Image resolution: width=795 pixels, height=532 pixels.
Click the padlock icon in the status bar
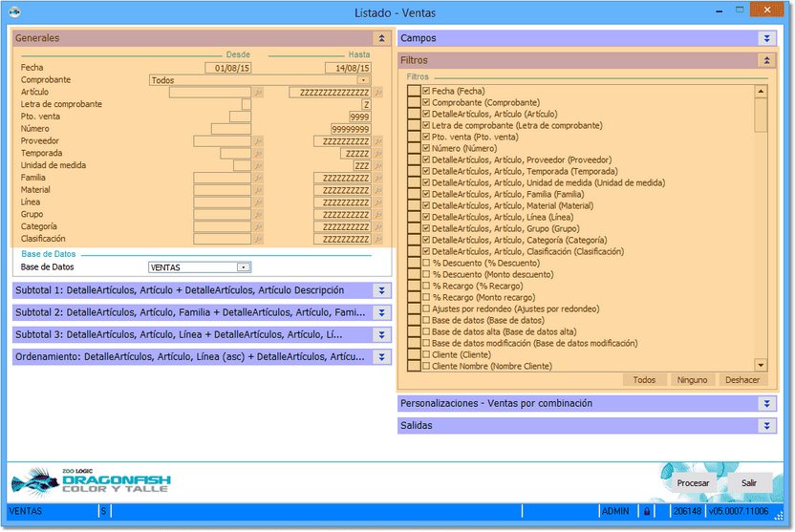coord(647,512)
